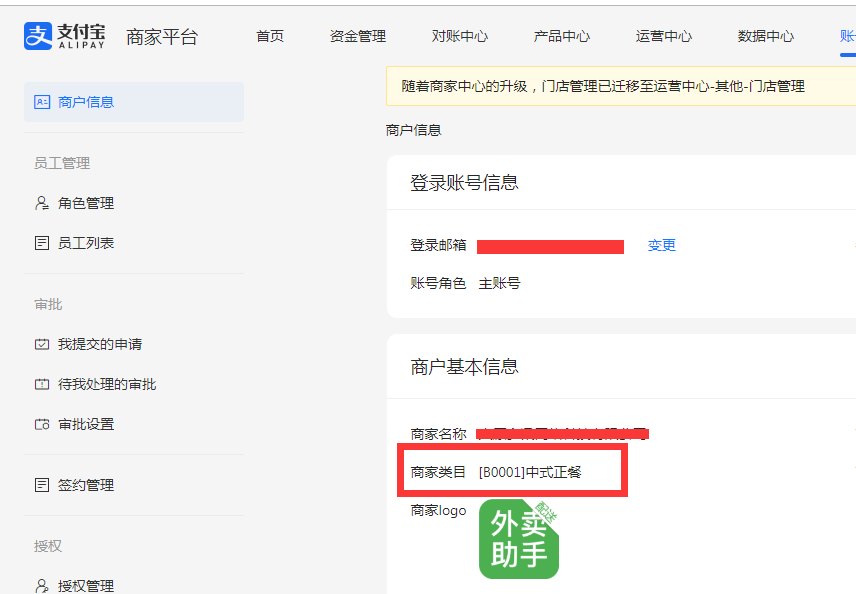Select the 商户信息 sidebar icon
The height and width of the screenshot is (594, 856).
[x=42, y=102]
